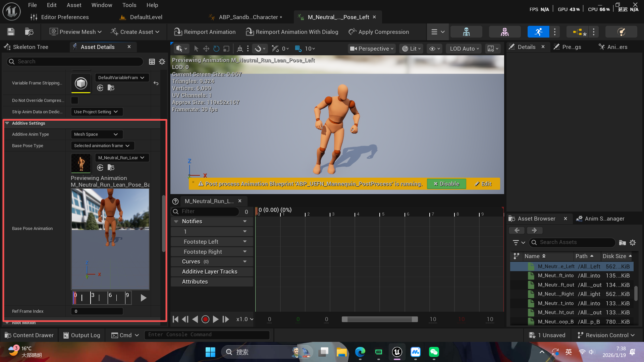Click Disable on post process warning
Screen dimensions: 644x362
(x=446, y=184)
